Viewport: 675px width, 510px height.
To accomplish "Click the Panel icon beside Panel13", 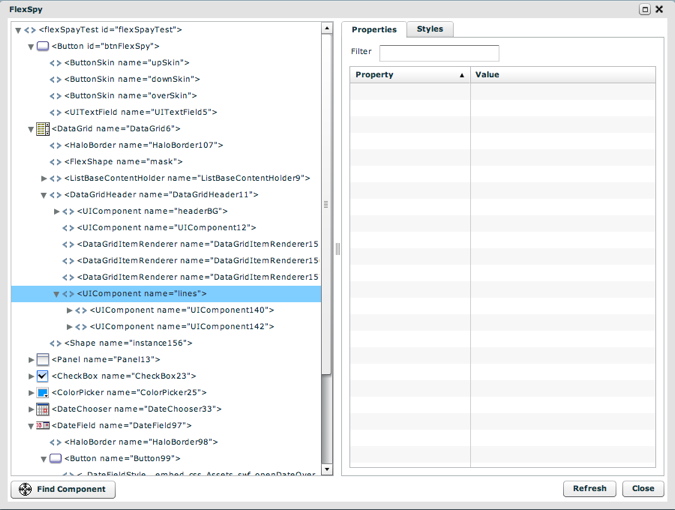I will [x=43, y=359].
